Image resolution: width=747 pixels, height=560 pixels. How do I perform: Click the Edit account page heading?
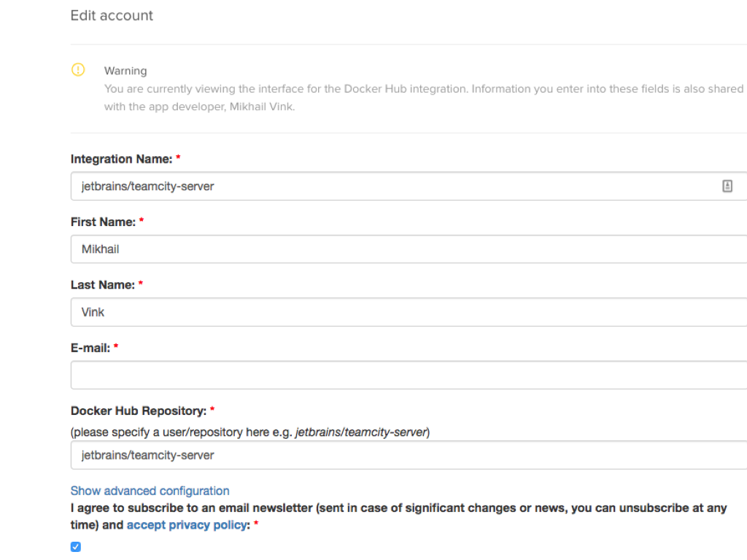click(x=112, y=15)
